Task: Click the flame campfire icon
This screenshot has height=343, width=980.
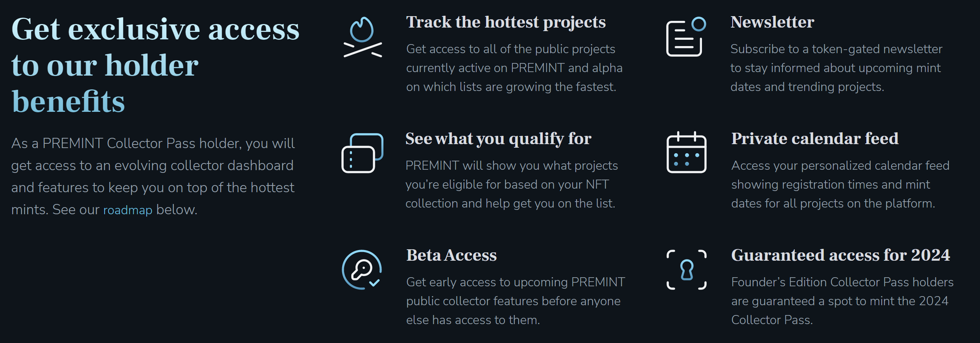Action: 363,37
